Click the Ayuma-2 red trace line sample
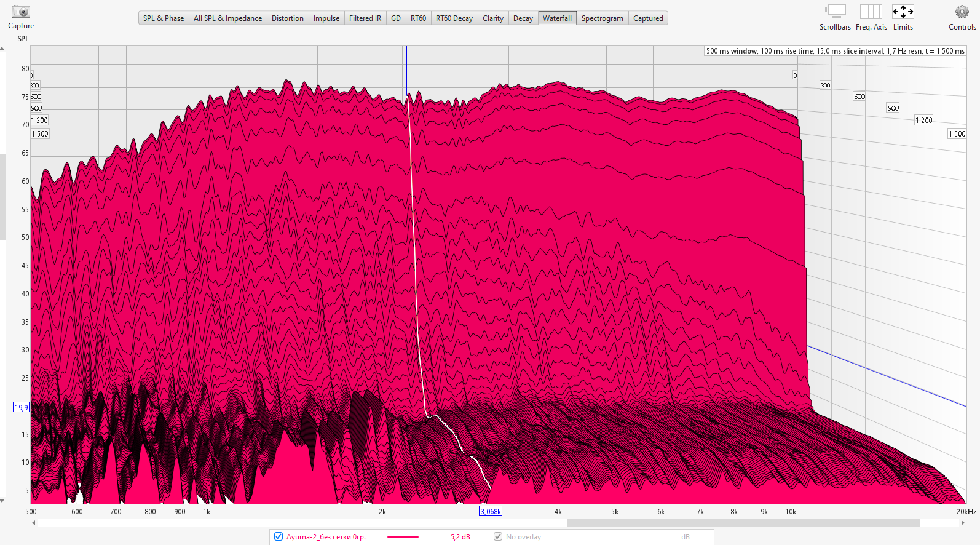This screenshot has width=980, height=545. click(x=403, y=537)
